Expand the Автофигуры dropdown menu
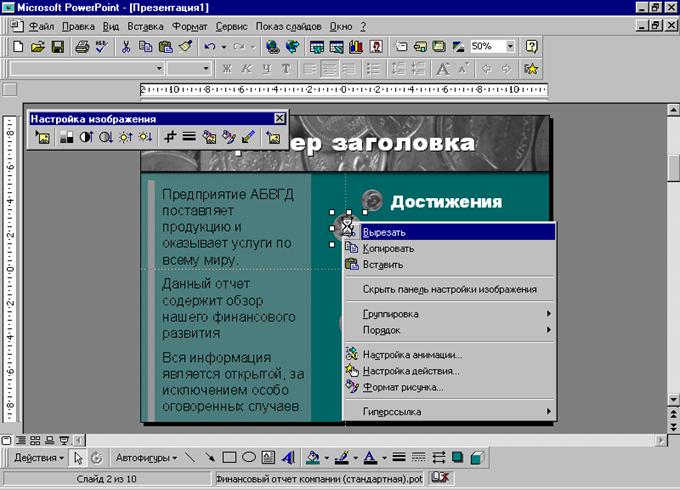 click(146, 458)
